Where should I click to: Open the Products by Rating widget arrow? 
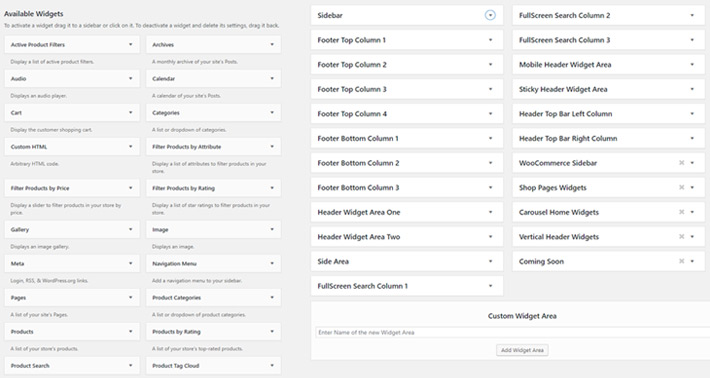[272, 331]
